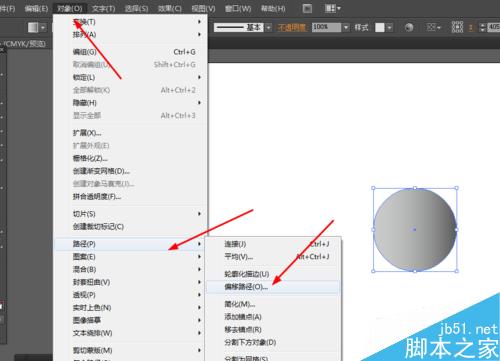Choose 平均(V)... in the path submenu
500x361 pixels.
(273, 257)
